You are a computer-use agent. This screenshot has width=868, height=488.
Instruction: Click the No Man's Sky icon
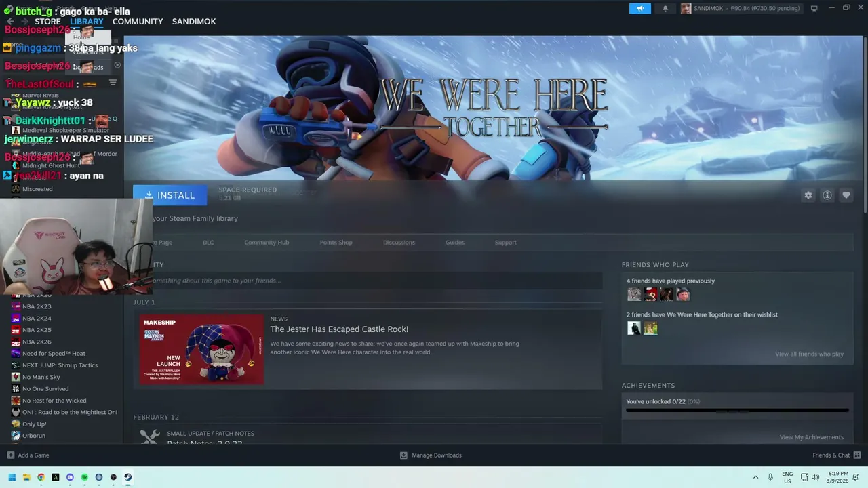pos(16,377)
